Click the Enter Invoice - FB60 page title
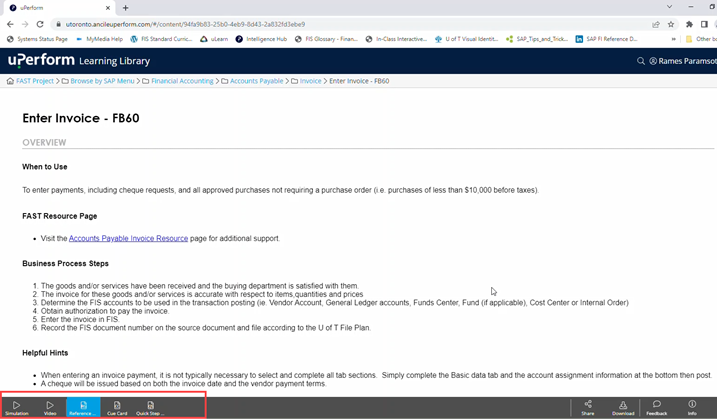Image resolution: width=717 pixels, height=419 pixels. point(80,118)
